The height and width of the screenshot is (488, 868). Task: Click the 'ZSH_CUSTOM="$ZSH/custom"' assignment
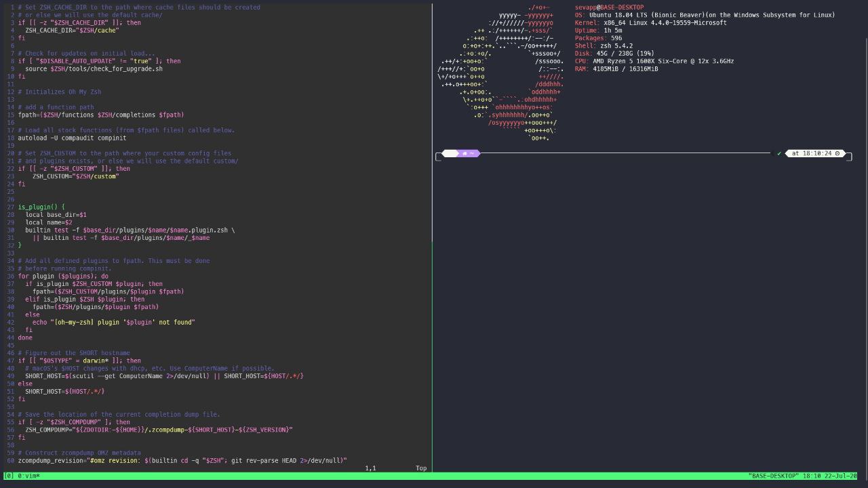pos(75,176)
